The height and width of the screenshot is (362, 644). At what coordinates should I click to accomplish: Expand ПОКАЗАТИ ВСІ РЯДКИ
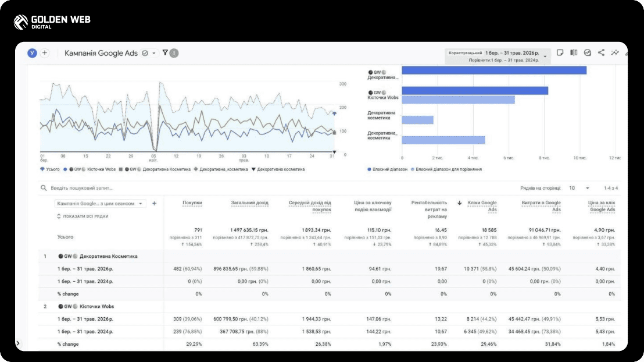click(x=83, y=216)
